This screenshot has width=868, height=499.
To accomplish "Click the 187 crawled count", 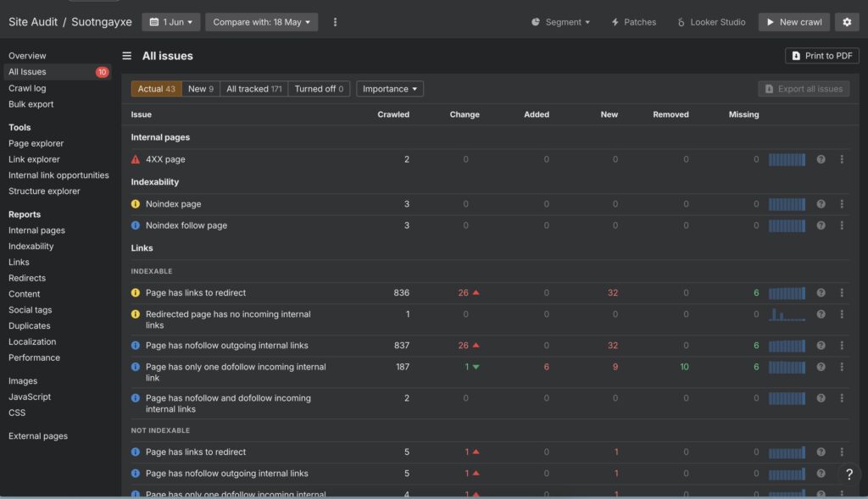I will [403, 367].
